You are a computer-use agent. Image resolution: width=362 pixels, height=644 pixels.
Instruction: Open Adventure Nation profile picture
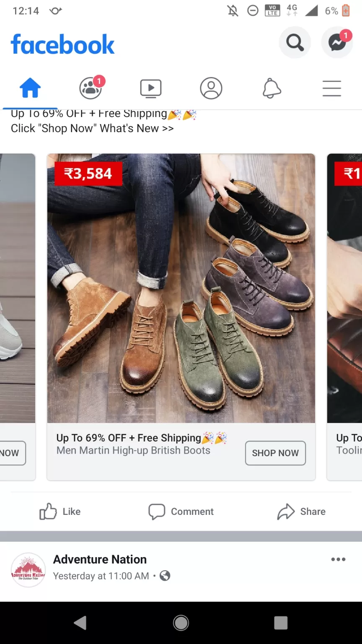click(28, 570)
